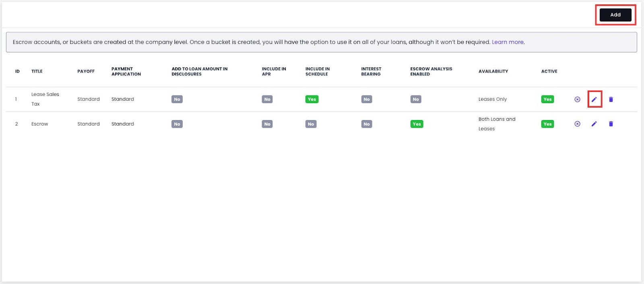
Task: Click ESCROW ANALYSIS ENABLED column header
Action: click(431, 71)
